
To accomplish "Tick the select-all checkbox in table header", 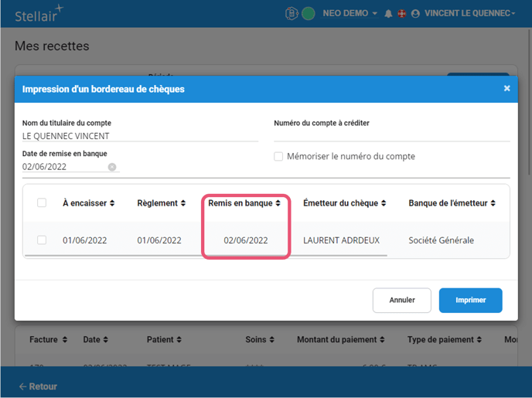I will point(42,203).
